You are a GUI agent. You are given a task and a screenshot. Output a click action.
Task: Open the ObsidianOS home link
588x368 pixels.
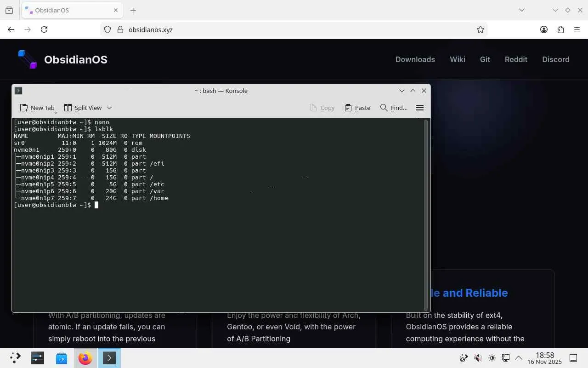[x=76, y=59]
